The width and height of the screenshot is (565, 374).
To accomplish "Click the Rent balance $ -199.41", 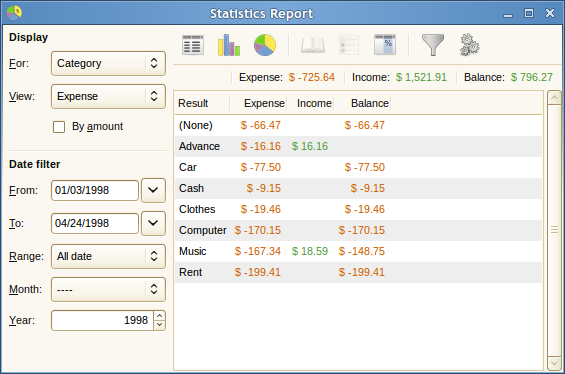I will tap(362, 272).
